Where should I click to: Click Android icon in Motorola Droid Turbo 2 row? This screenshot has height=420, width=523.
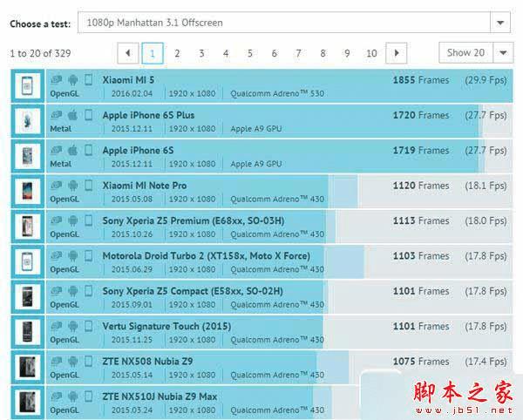click(x=72, y=256)
